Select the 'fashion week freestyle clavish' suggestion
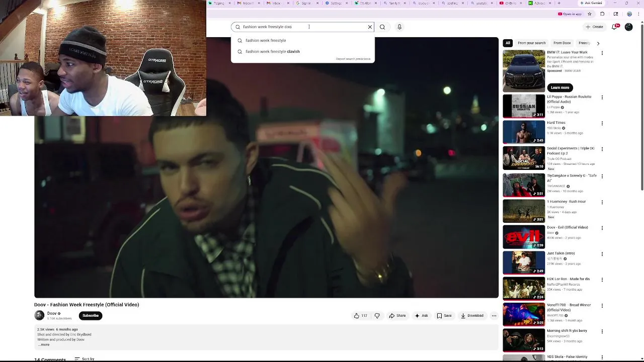Screen dimensions: 644x362 click(303, 51)
